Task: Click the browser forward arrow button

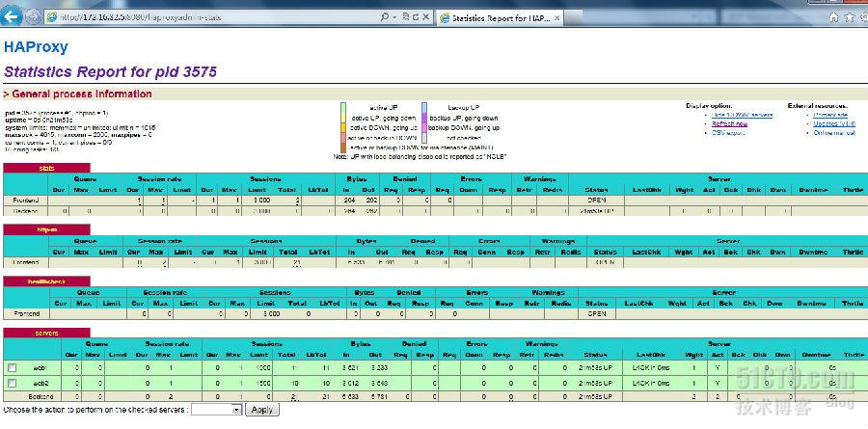Action: [33, 17]
